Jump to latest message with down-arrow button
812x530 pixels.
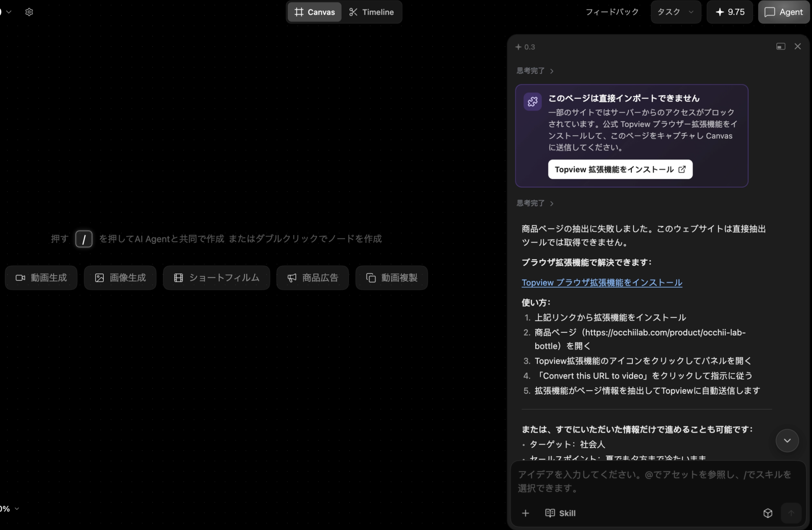pyautogui.click(x=787, y=441)
